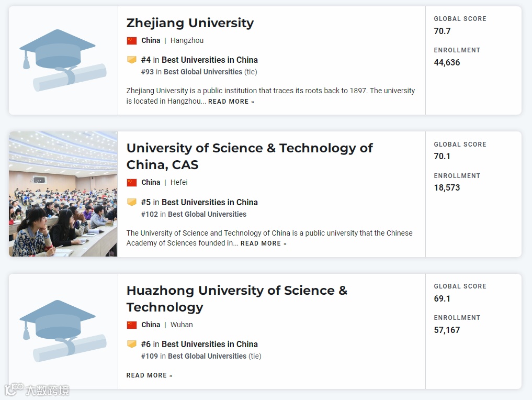The width and height of the screenshot is (532, 400).
Task: Open Best Global Universities link at #93
Action: pyautogui.click(x=203, y=72)
